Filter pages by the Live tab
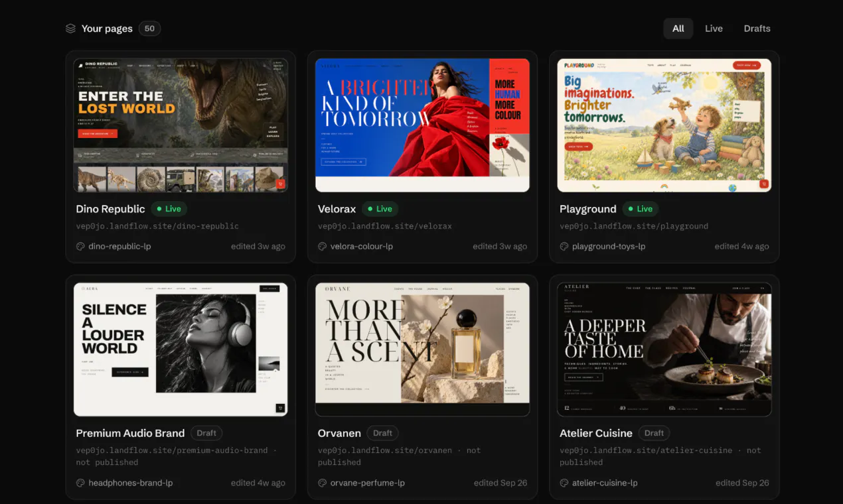This screenshot has height=504, width=843. tap(714, 29)
